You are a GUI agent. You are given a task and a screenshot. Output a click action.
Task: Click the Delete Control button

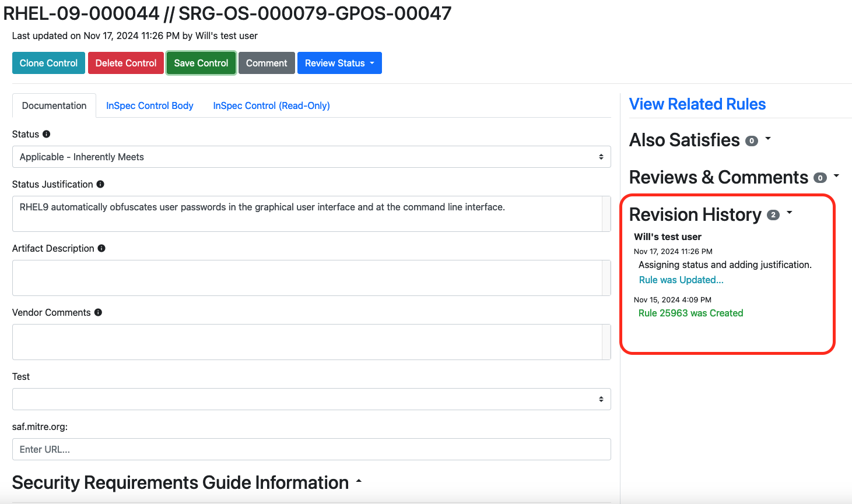tap(126, 63)
